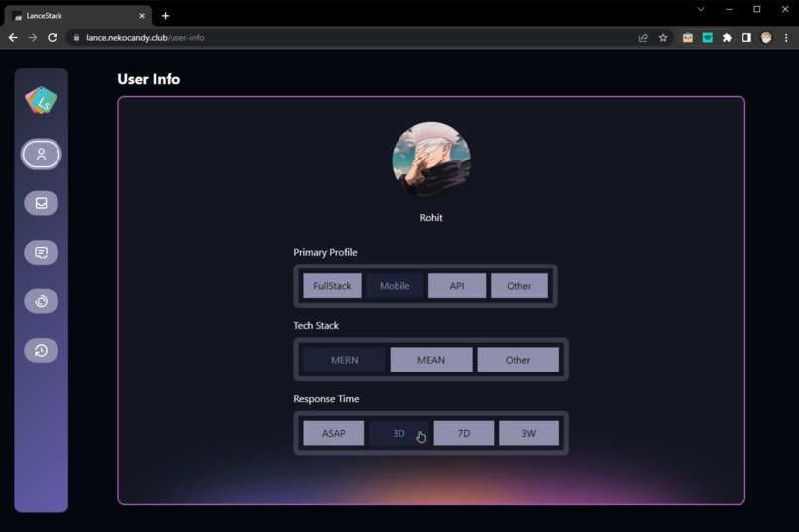This screenshot has width=799, height=532.
Task: Bookmark this page with star icon
Action: (x=663, y=38)
